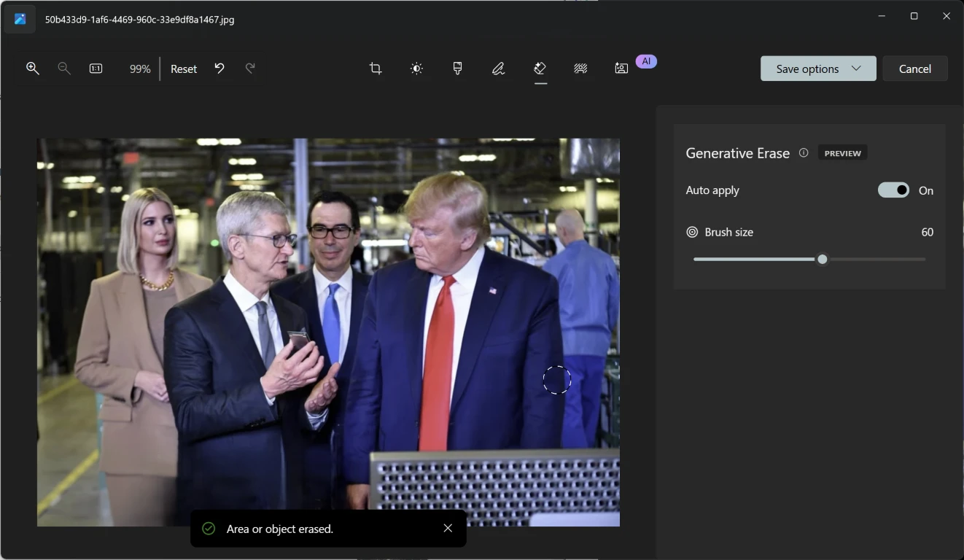
Task: Select the Erase tool icon
Action: point(540,69)
